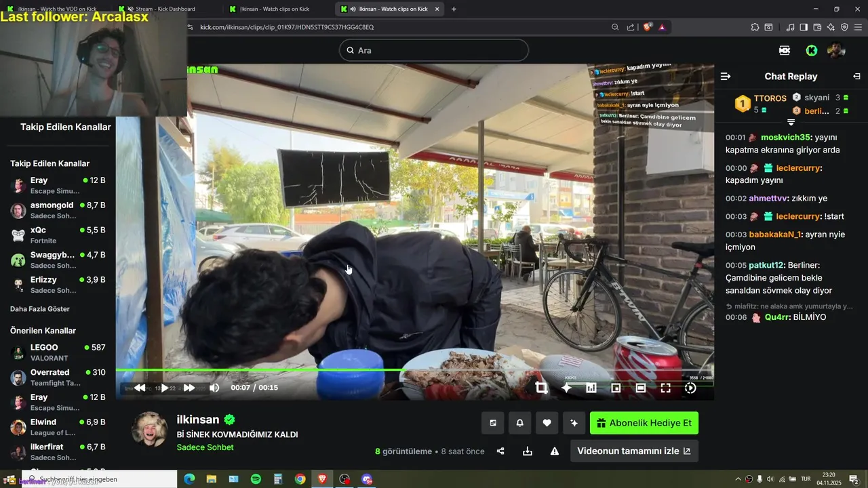Report the clip with the warning icon

coord(555,451)
